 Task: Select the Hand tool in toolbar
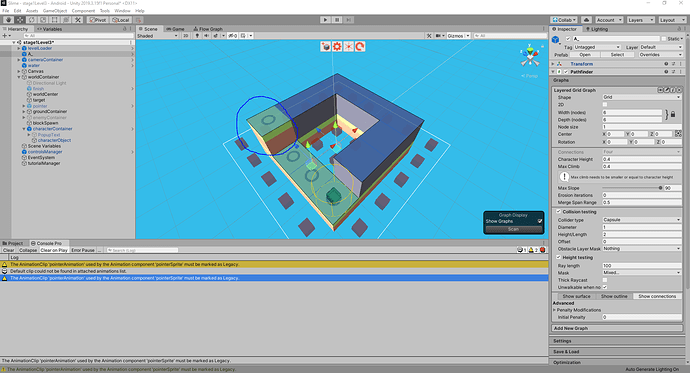coord(8,20)
